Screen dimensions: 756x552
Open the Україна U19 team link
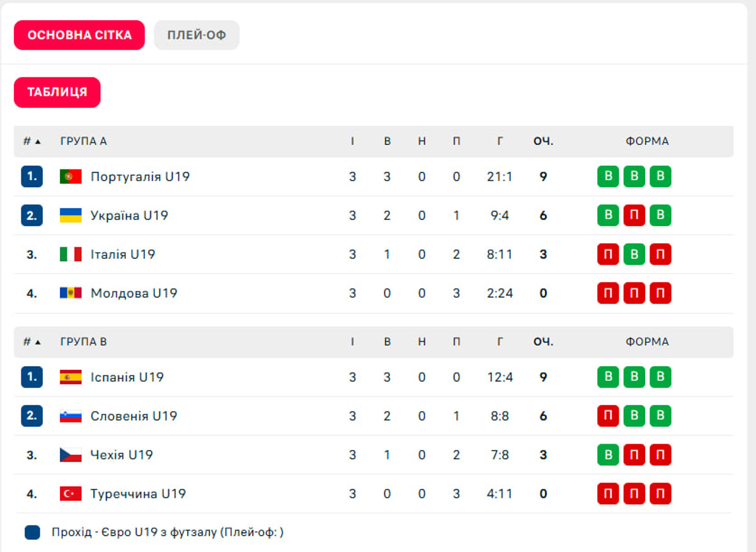129,216
